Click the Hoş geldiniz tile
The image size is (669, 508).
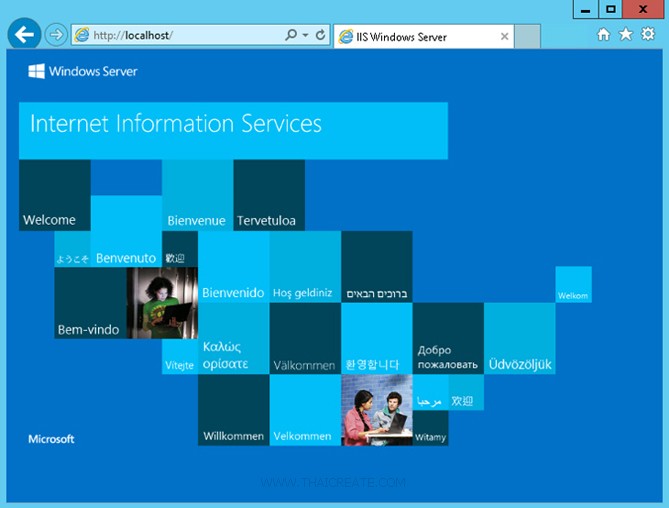305,267
